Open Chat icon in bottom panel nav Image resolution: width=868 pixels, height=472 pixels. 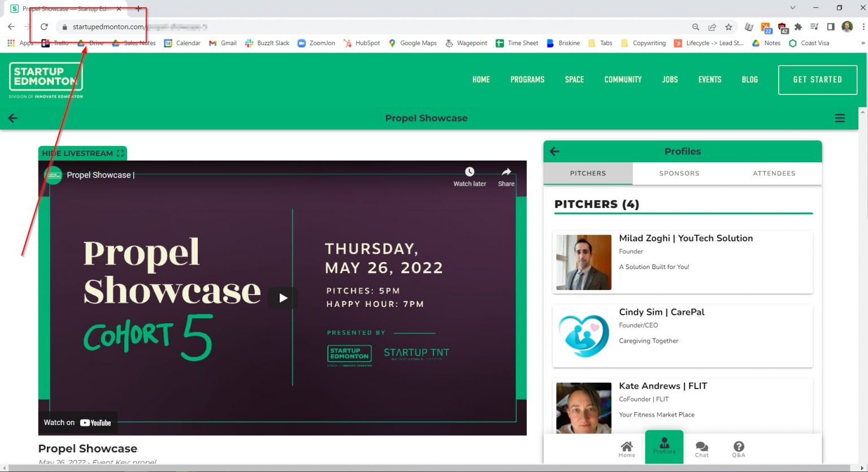pyautogui.click(x=702, y=449)
